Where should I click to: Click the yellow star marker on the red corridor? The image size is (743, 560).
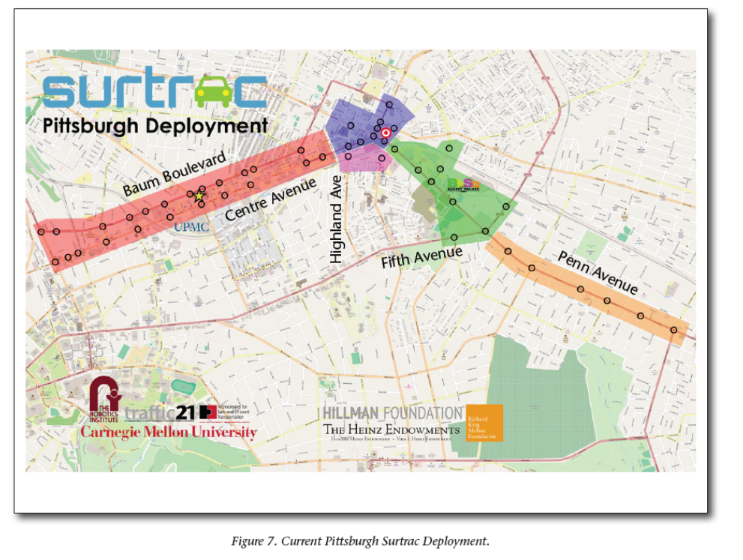coord(199,196)
